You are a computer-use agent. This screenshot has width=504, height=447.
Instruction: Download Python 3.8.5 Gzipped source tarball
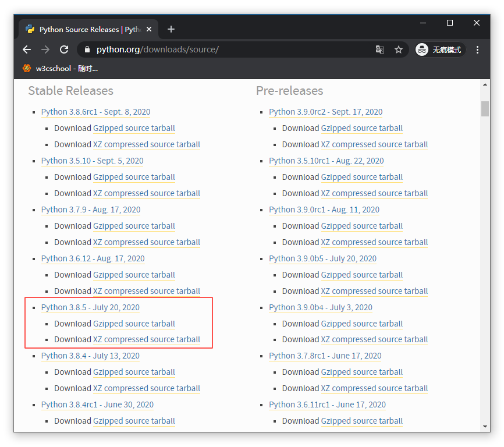coord(134,324)
